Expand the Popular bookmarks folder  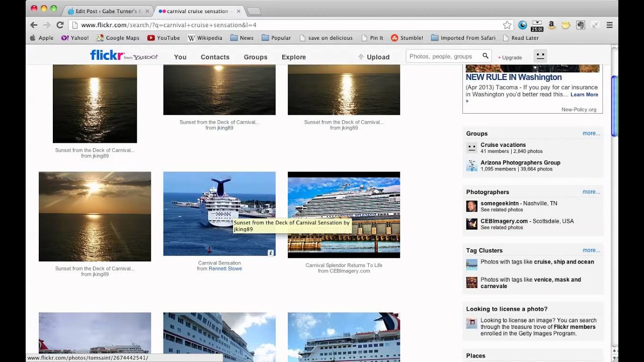point(276,38)
